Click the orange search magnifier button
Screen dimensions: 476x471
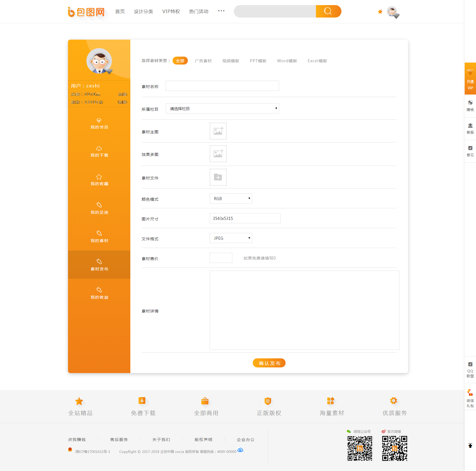click(328, 11)
